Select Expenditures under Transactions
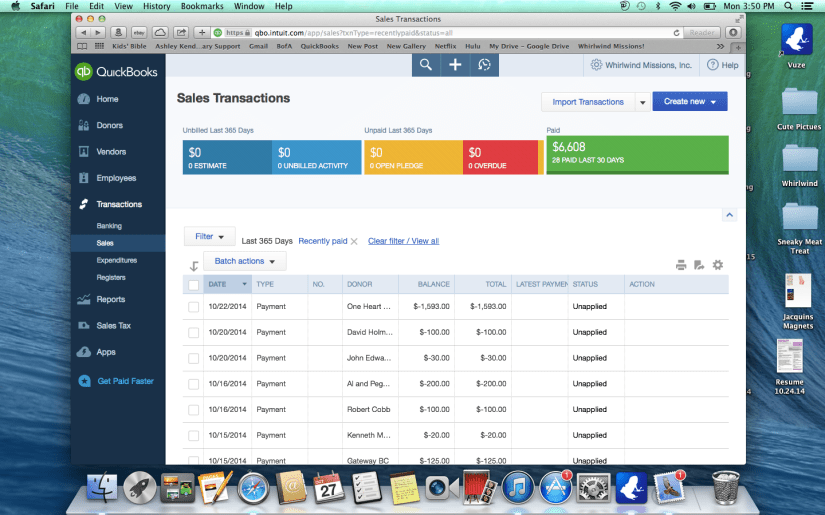 click(x=118, y=260)
